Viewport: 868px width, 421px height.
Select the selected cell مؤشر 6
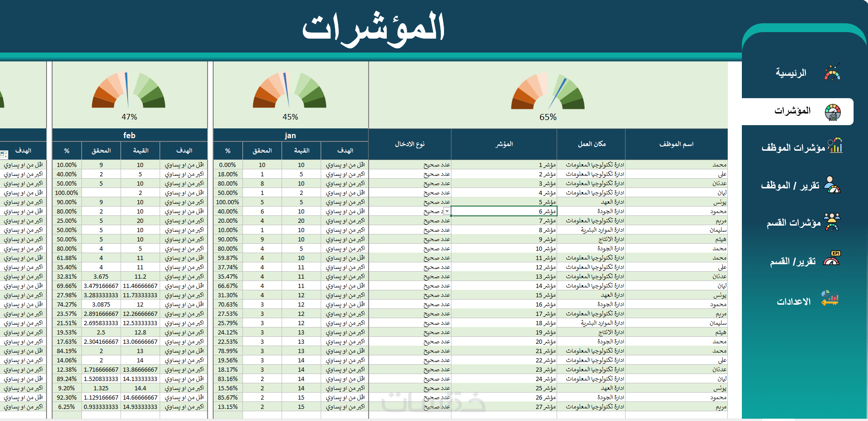click(x=504, y=211)
